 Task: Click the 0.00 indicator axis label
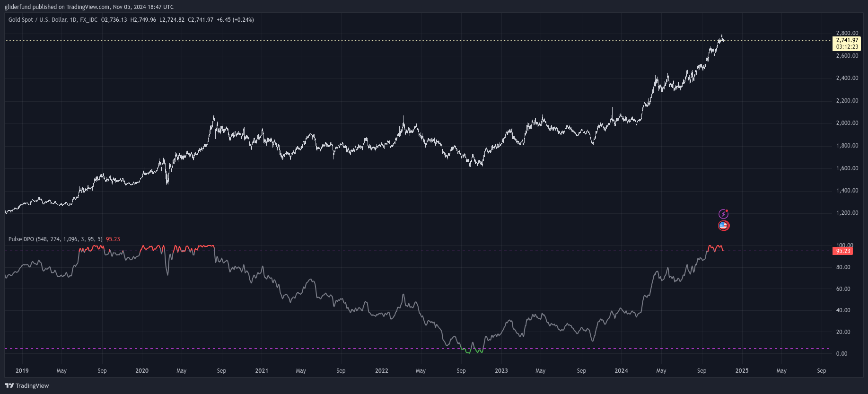pyautogui.click(x=842, y=354)
